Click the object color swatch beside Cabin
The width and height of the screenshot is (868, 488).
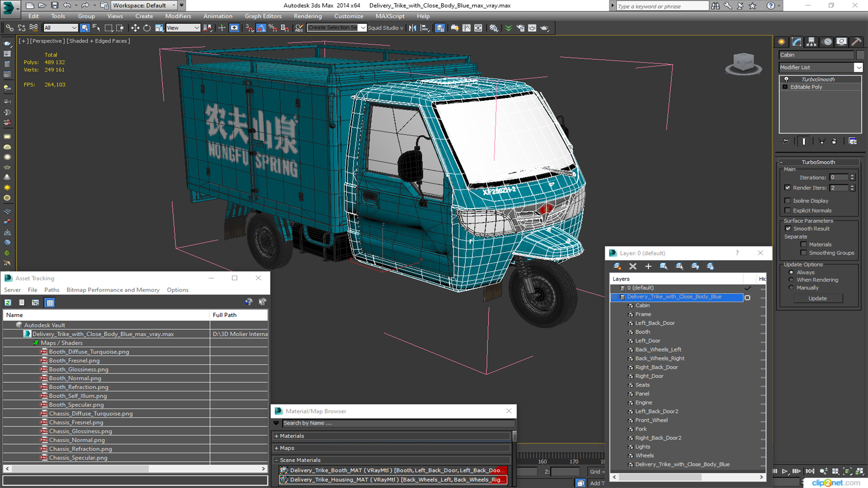click(860, 55)
